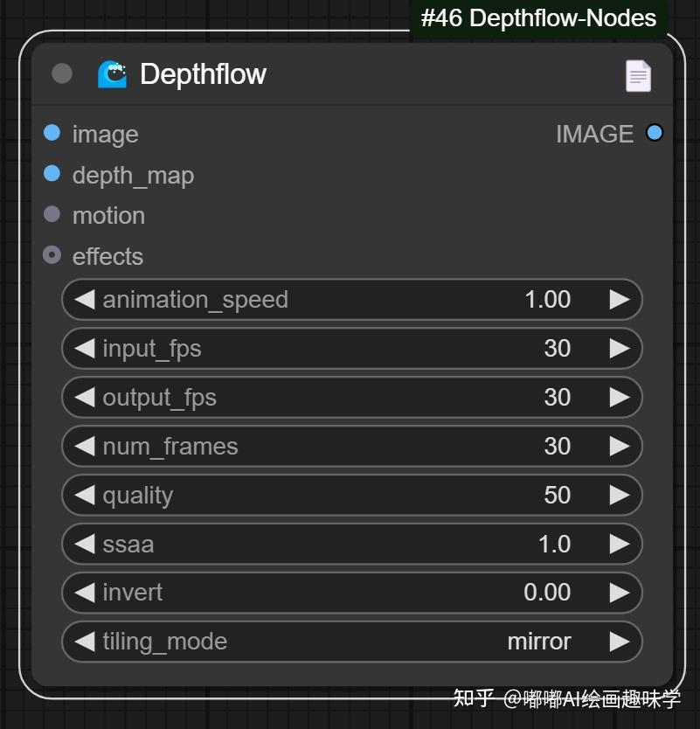
Task: Switch tiling_mode to next option arrow
Action: (620, 642)
